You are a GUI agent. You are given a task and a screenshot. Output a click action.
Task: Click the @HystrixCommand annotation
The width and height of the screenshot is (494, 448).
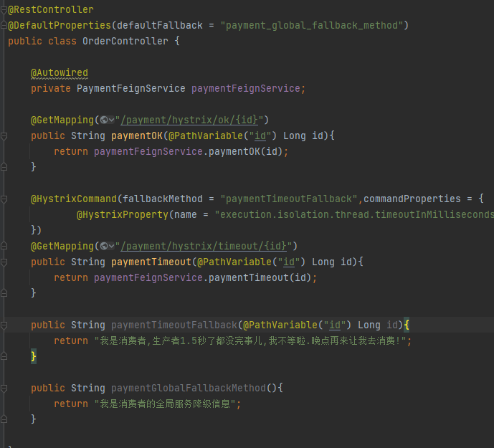[74, 199]
